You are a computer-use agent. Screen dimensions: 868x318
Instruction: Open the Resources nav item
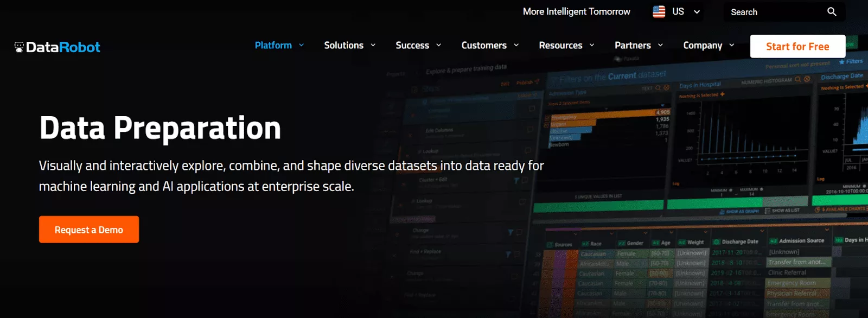point(560,46)
